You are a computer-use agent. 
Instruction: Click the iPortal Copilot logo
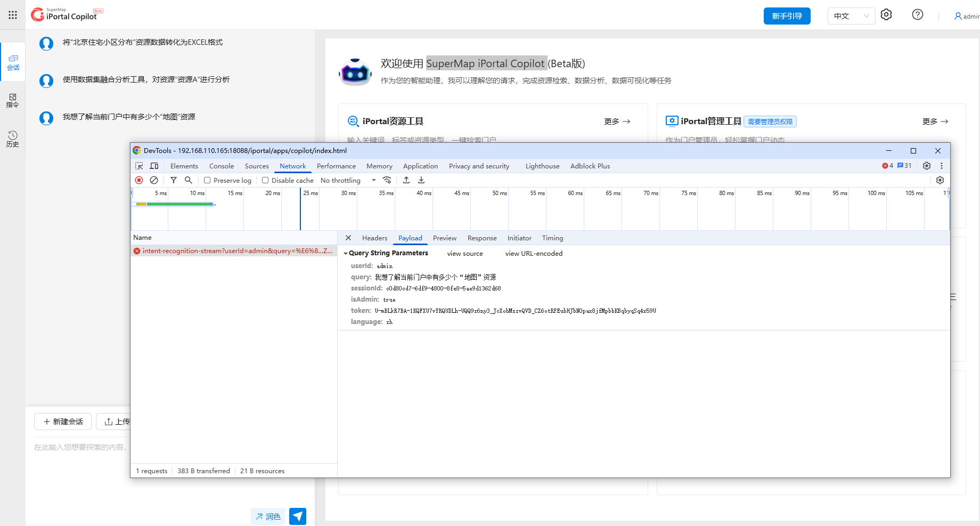click(x=67, y=14)
